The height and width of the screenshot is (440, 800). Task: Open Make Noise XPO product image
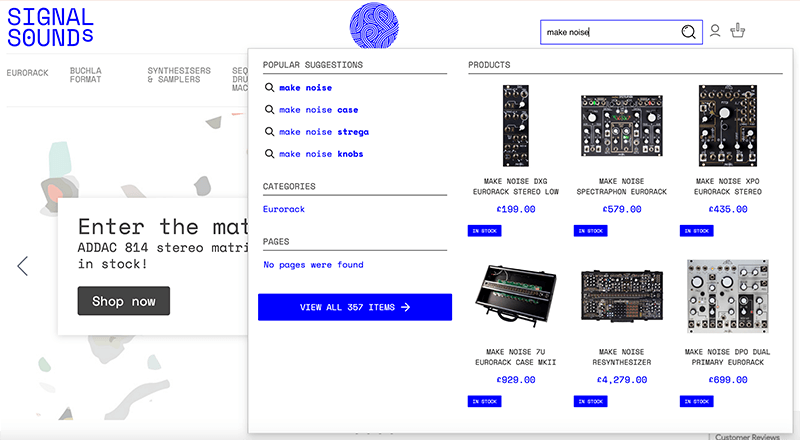pos(728,126)
